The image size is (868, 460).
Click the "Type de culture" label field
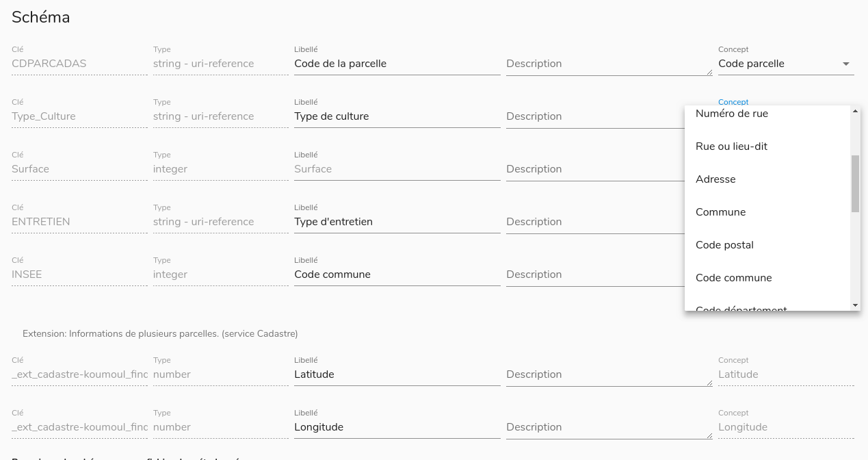(x=397, y=116)
